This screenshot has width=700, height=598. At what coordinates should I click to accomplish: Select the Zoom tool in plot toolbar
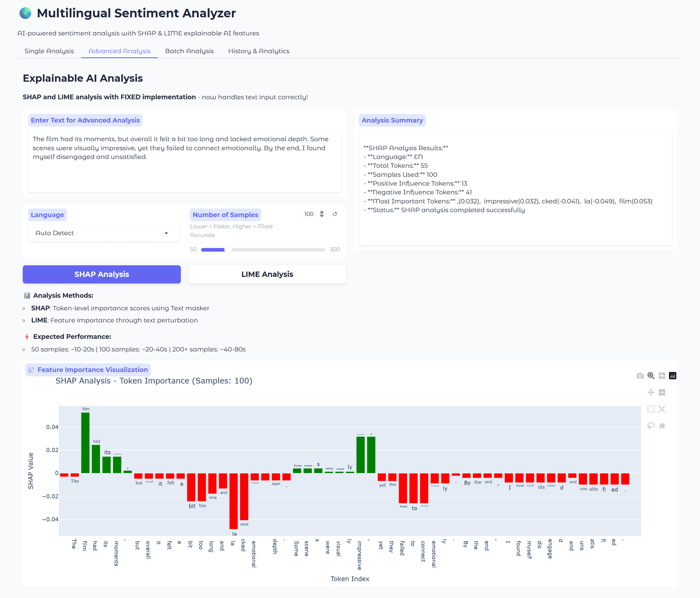click(x=651, y=376)
